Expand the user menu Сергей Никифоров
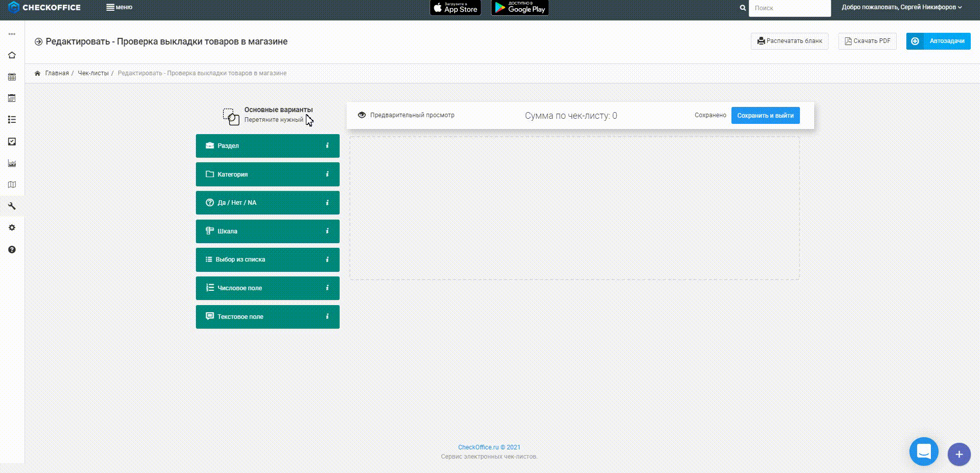 901,7
